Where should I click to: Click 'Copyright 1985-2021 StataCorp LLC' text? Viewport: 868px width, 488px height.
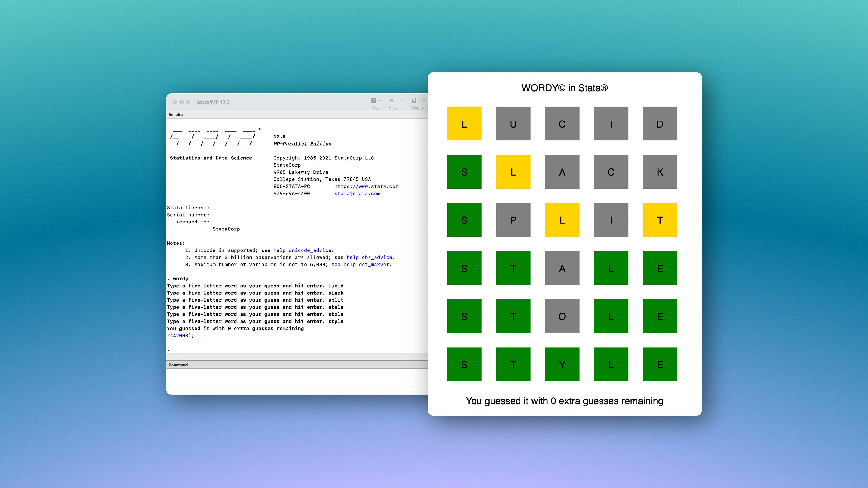pyautogui.click(x=323, y=158)
